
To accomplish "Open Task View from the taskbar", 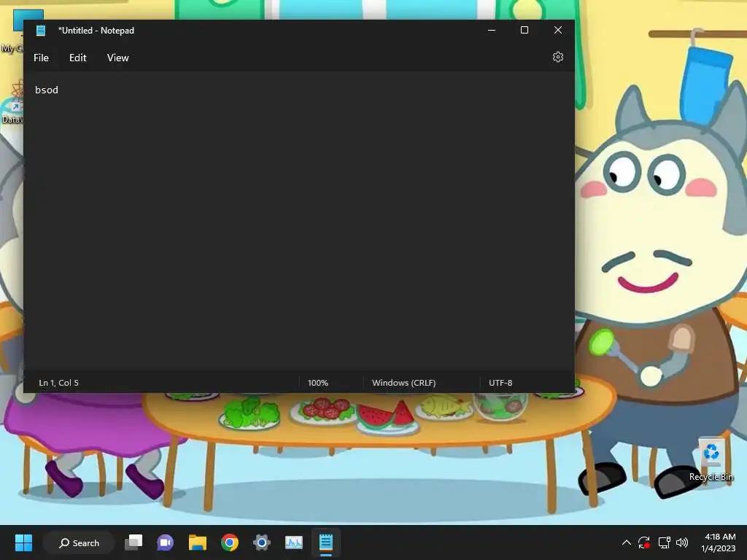I will pos(133,542).
